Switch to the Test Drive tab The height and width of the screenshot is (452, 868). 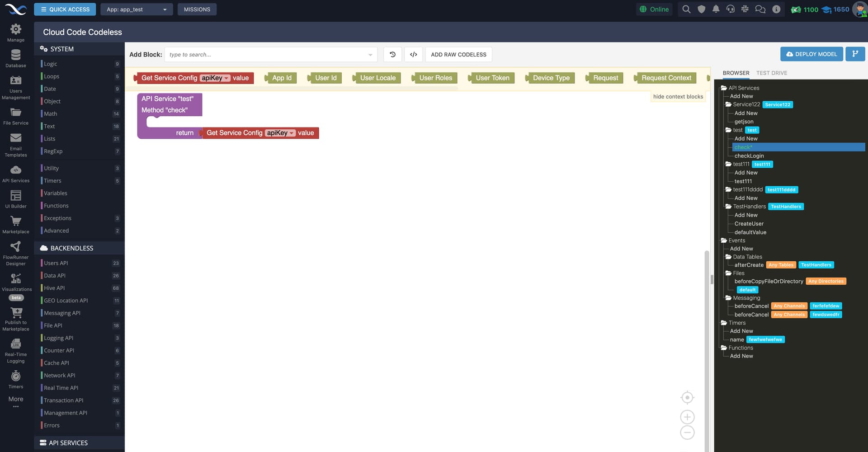coord(771,73)
